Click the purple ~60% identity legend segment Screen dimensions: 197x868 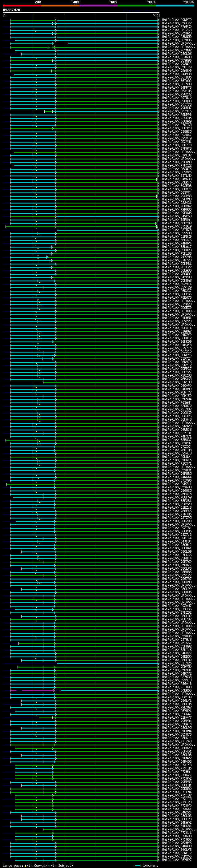pos(99,6)
